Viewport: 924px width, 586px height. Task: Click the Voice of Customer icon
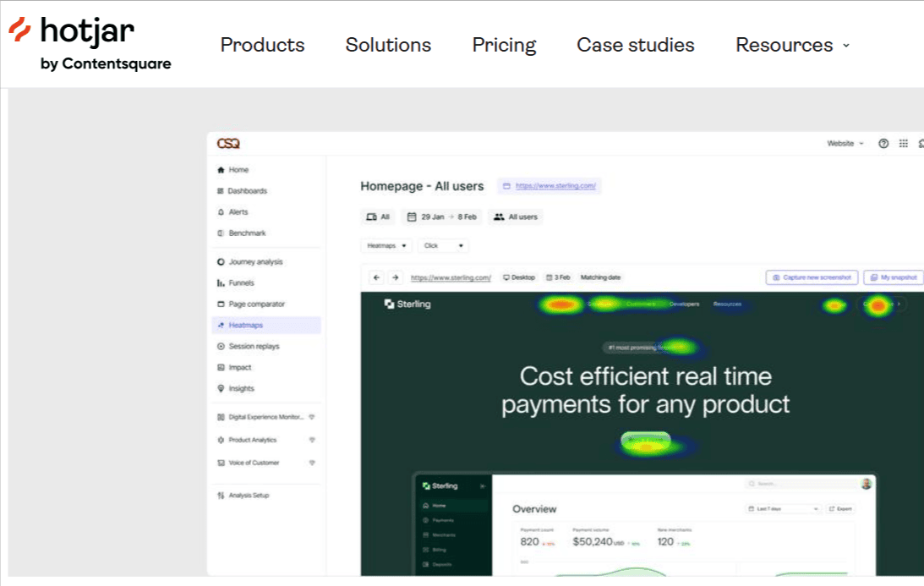tap(221, 463)
